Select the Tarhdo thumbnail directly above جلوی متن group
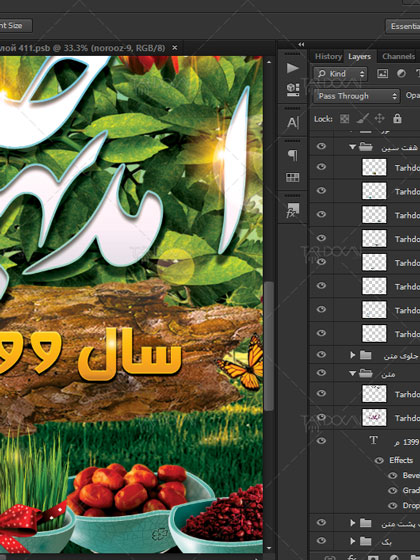The image size is (420, 560). [374, 334]
